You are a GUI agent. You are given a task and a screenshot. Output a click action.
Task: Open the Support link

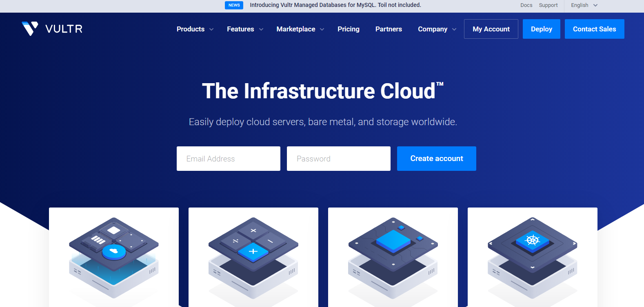point(548,5)
